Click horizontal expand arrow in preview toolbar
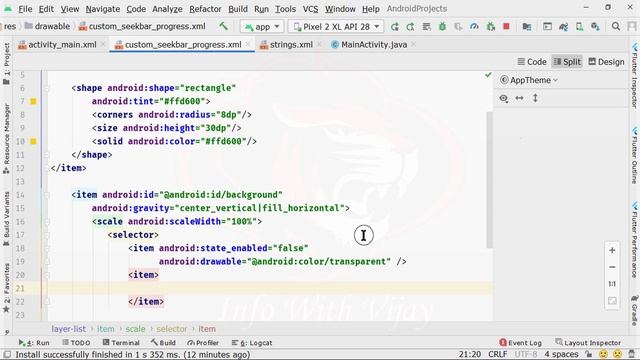The height and width of the screenshot is (360, 640). click(519, 98)
